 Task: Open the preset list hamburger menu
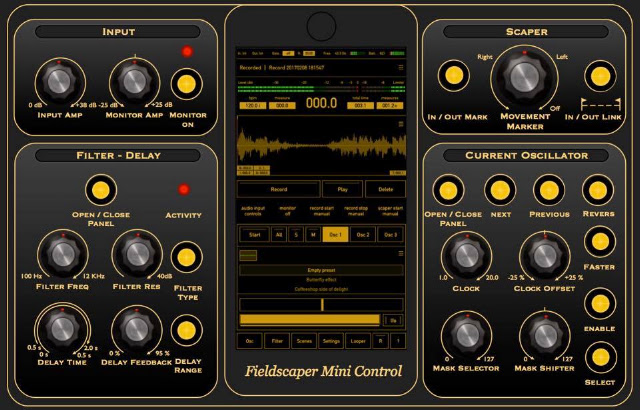point(401,253)
